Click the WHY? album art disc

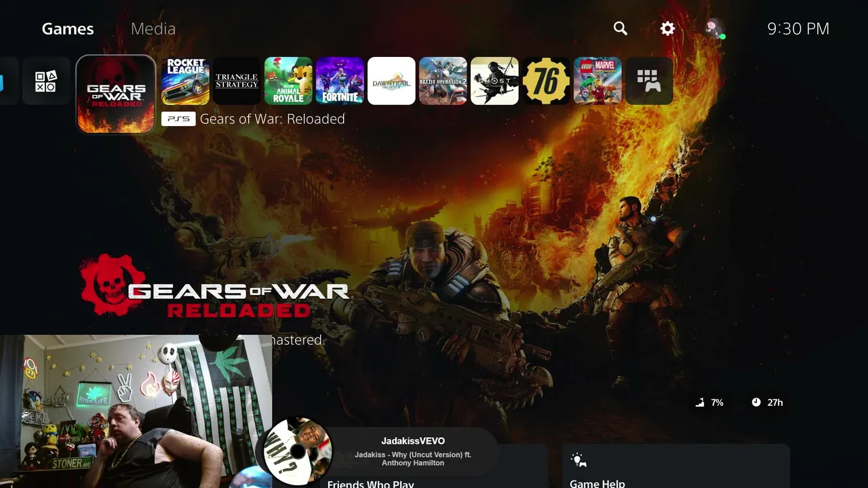(x=297, y=451)
